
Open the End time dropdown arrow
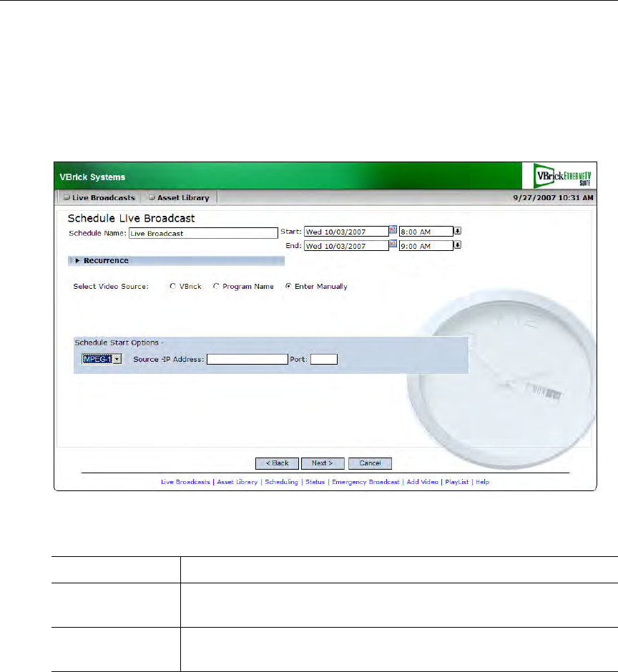458,245
